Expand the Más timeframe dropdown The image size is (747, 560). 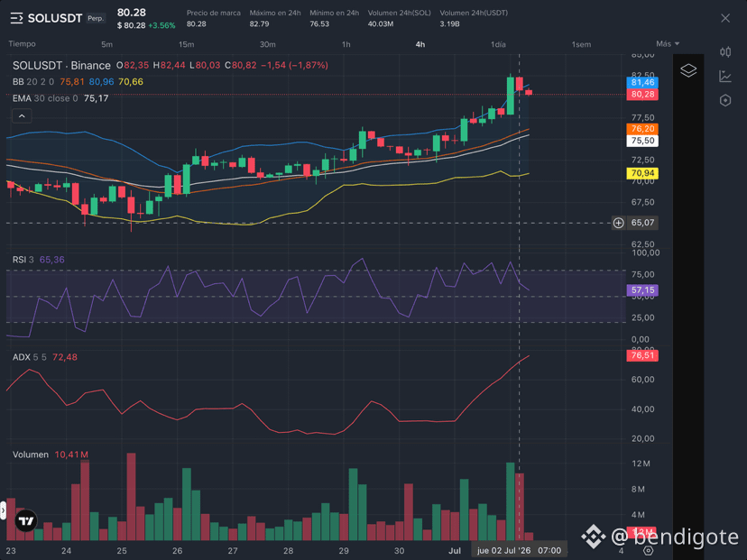(667, 44)
